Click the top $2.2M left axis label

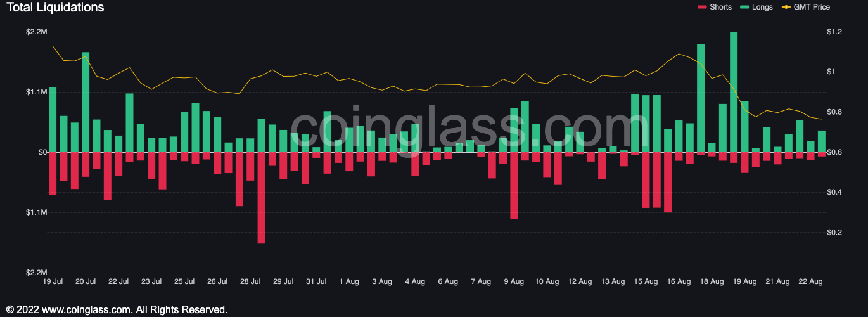pos(35,32)
